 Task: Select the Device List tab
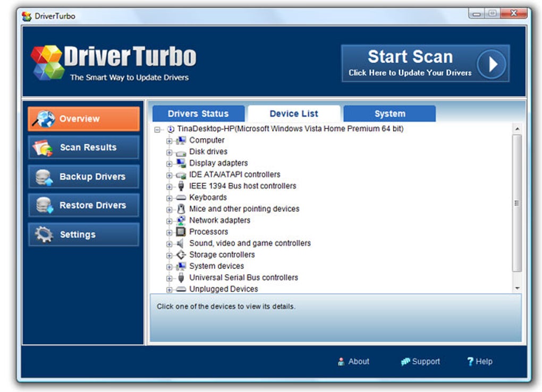click(x=294, y=114)
